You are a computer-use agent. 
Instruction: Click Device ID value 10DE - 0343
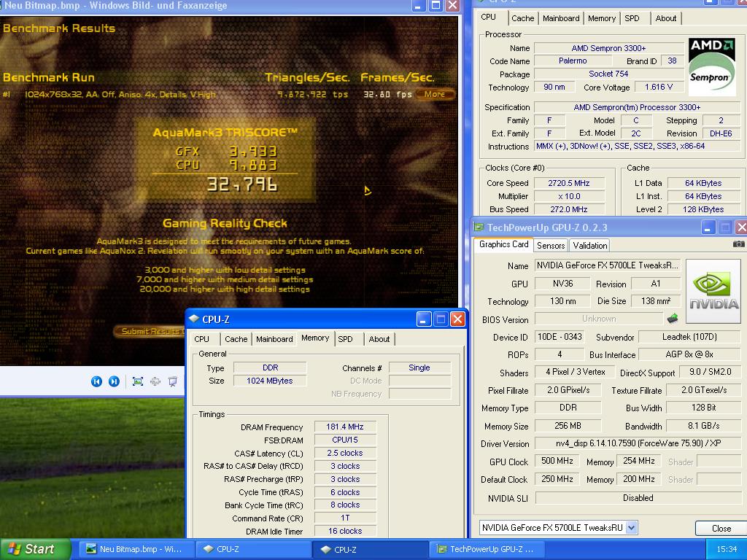[x=560, y=337]
